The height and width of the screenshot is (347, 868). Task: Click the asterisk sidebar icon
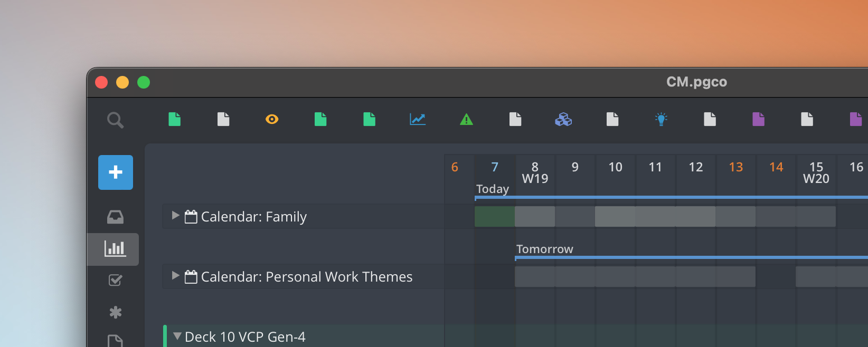[x=115, y=312]
